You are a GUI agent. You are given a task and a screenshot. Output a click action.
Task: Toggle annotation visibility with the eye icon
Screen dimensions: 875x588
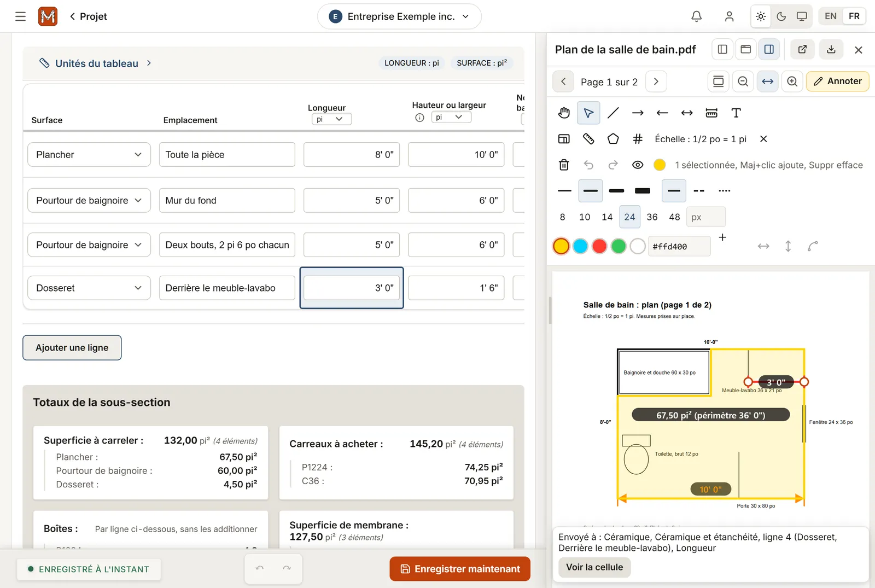coord(638,165)
